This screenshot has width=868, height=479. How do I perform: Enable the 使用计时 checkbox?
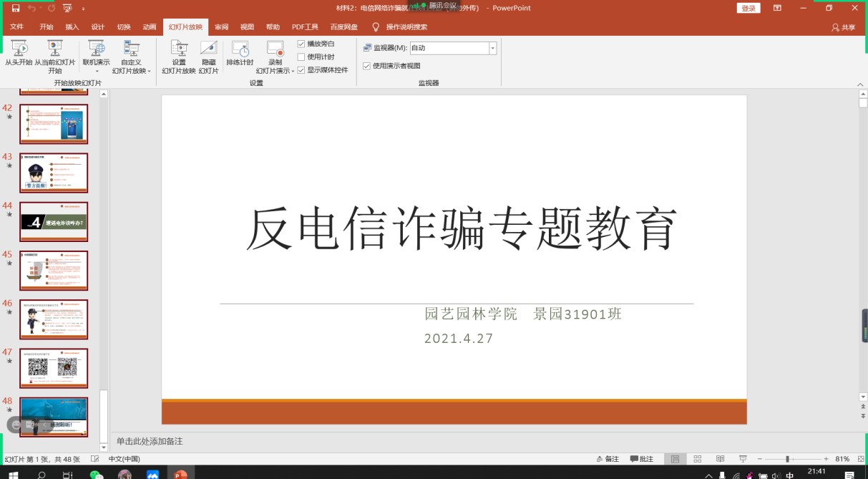click(x=301, y=57)
